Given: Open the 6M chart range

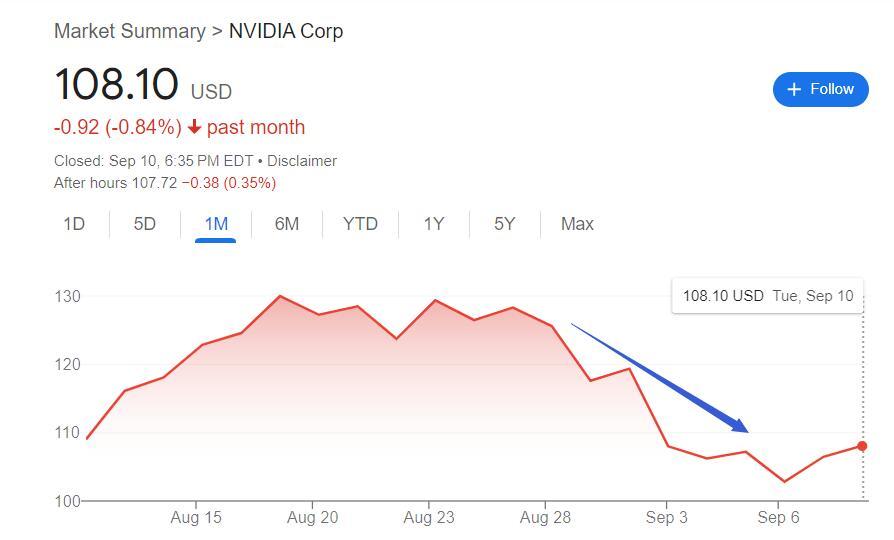Looking at the screenshot, I should (287, 224).
